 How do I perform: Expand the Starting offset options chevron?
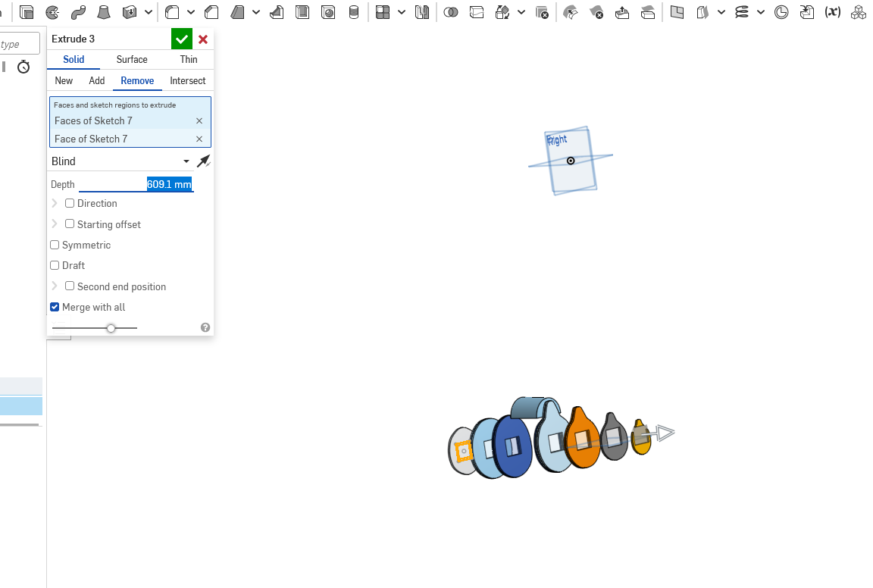coord(55,224)
